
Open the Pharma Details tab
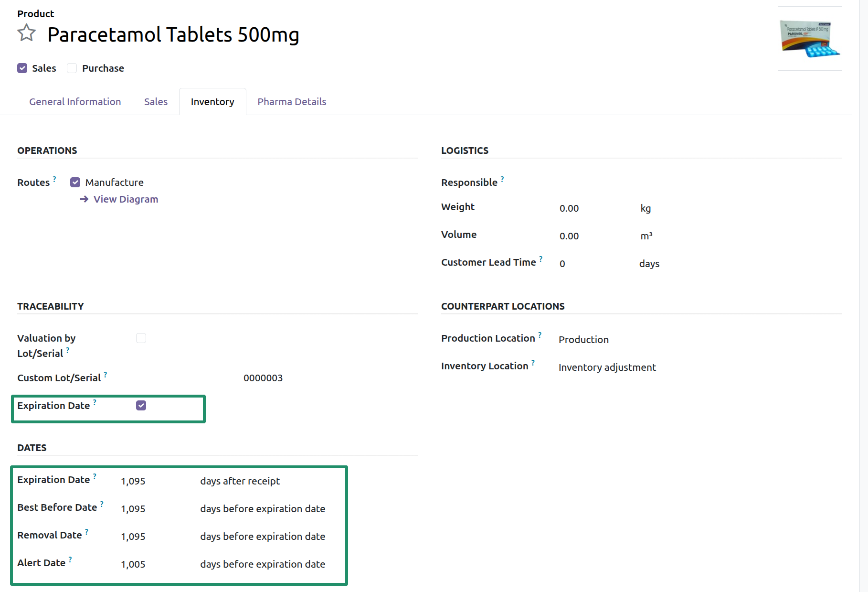click(292, 102)
